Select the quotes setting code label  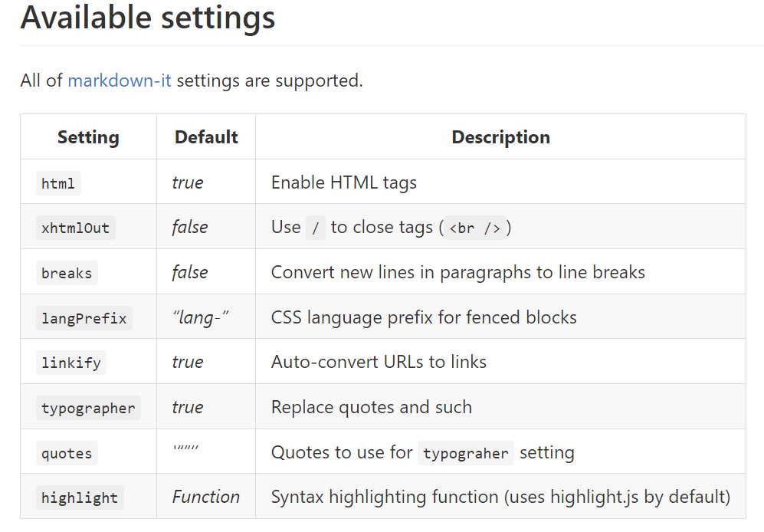pos(67,453)
